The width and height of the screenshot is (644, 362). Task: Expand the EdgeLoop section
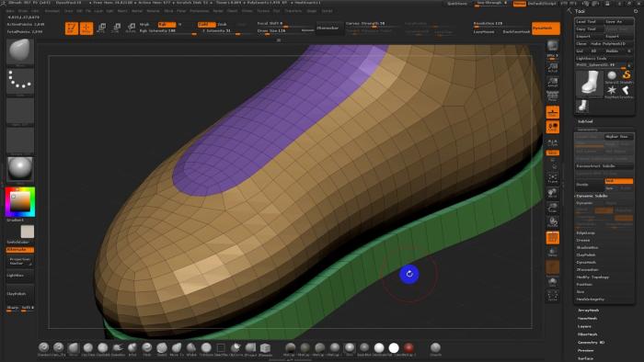click(586, 232)
